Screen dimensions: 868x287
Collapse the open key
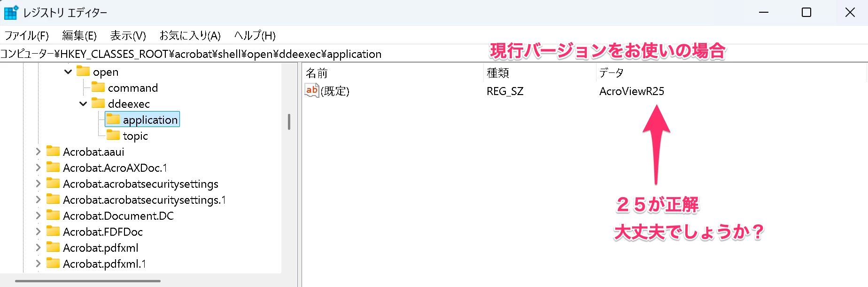(x=68, y=72)
